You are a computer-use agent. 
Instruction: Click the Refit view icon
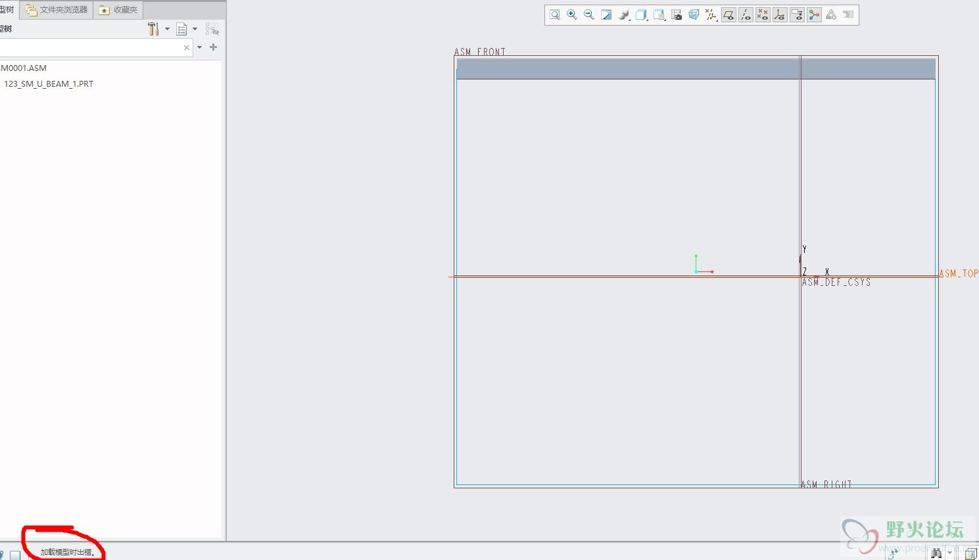pos(555,15)
